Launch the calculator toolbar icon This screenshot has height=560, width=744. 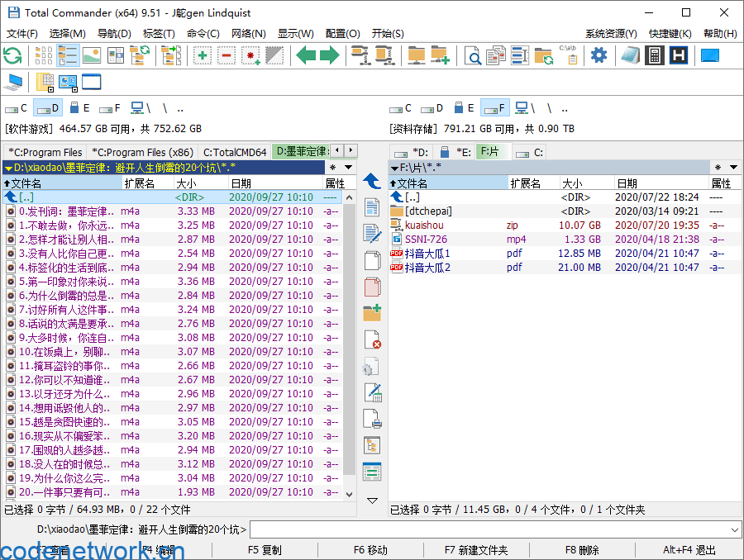pos(655,55)
